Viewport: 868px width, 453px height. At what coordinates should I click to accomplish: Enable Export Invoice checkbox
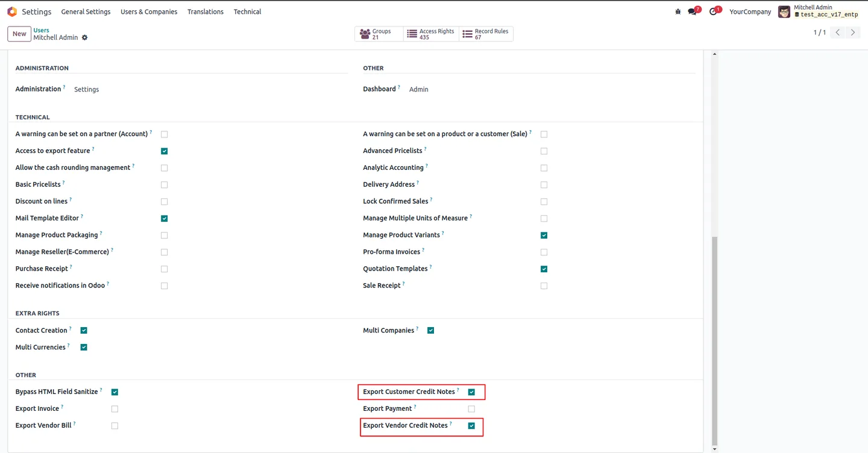click(115, 409)
